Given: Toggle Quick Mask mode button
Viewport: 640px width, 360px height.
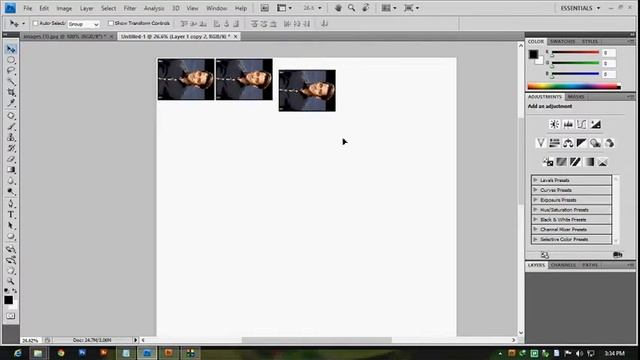Looking at the screenshot, I should 11,316.
